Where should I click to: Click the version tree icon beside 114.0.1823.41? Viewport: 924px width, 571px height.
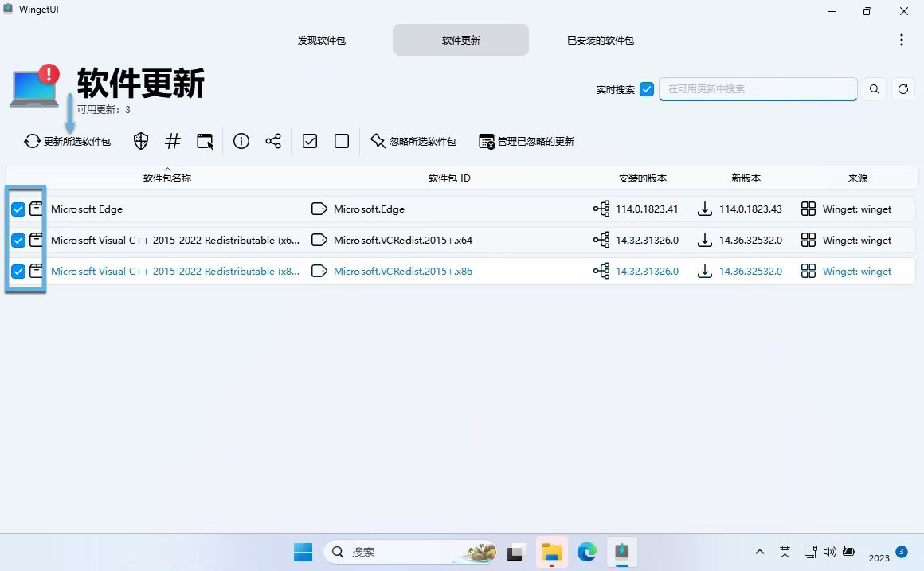tap(601, 209)
